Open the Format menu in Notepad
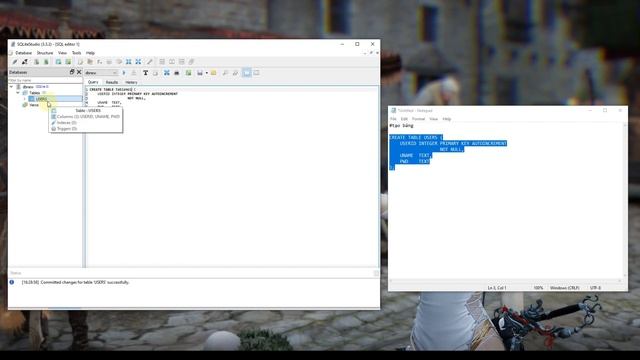Screen dimensions: 640x360 (418, 119)
